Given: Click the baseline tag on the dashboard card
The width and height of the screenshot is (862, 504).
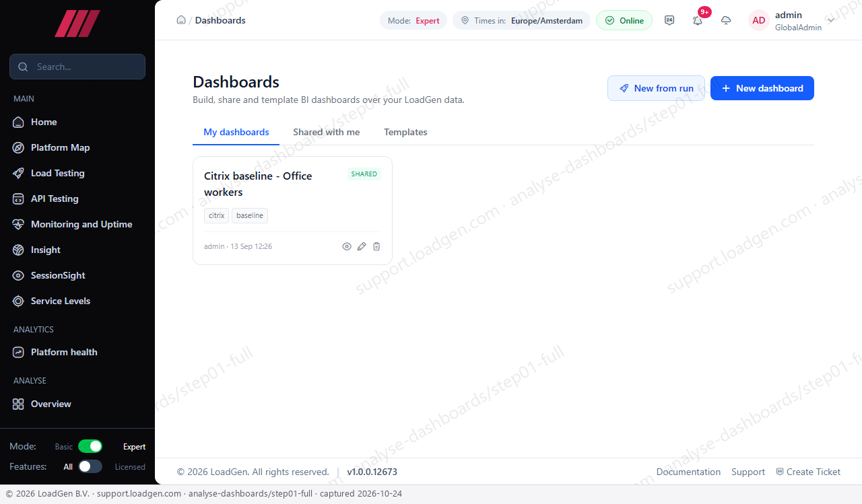Looking at the screenshot, I should click(250, 215).
